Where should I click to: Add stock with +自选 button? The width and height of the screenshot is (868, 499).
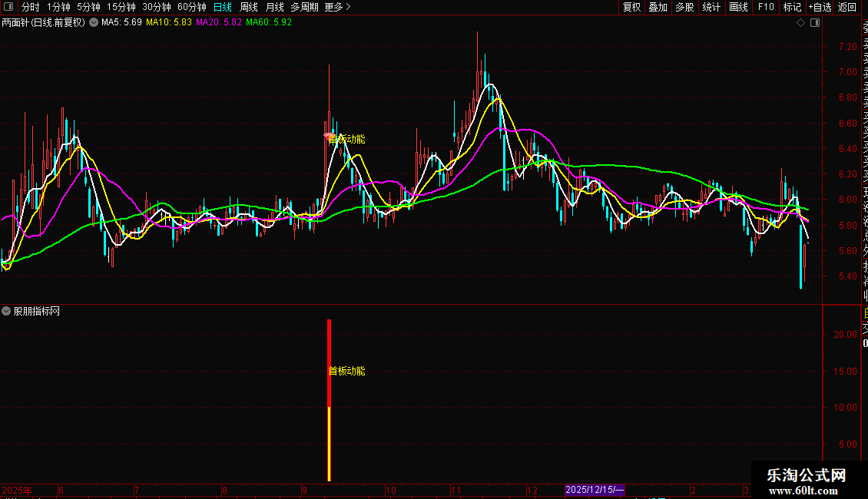tap(820, 7)
